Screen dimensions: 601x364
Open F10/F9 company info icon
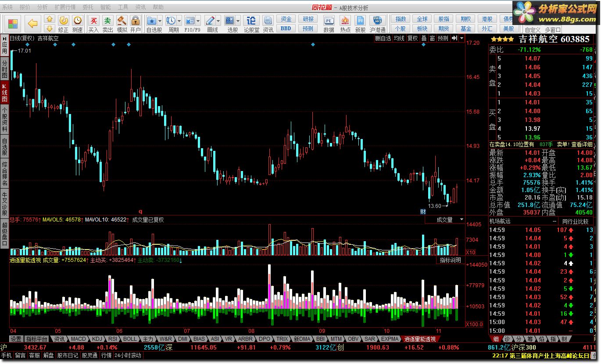pos(190,21)
